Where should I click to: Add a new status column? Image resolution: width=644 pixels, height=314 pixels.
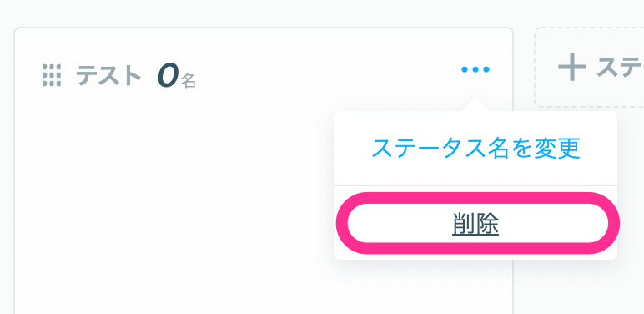[x=589, y=67]
